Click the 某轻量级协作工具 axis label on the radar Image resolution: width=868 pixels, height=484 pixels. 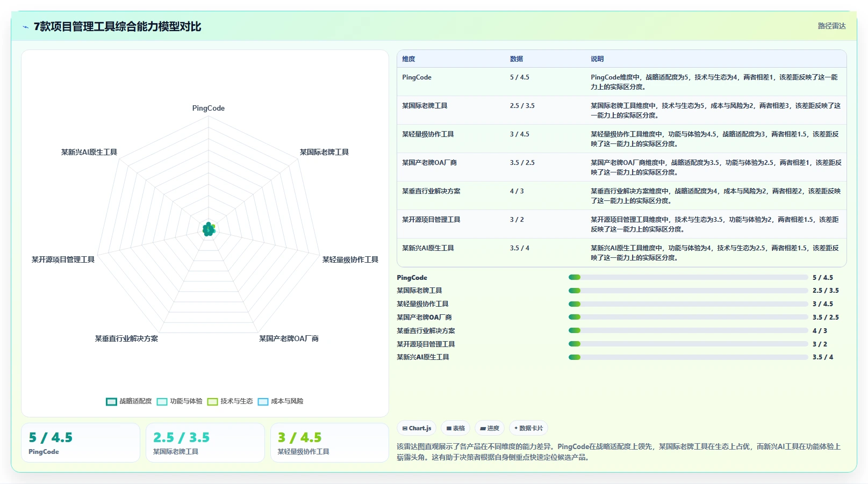(350, 259)
